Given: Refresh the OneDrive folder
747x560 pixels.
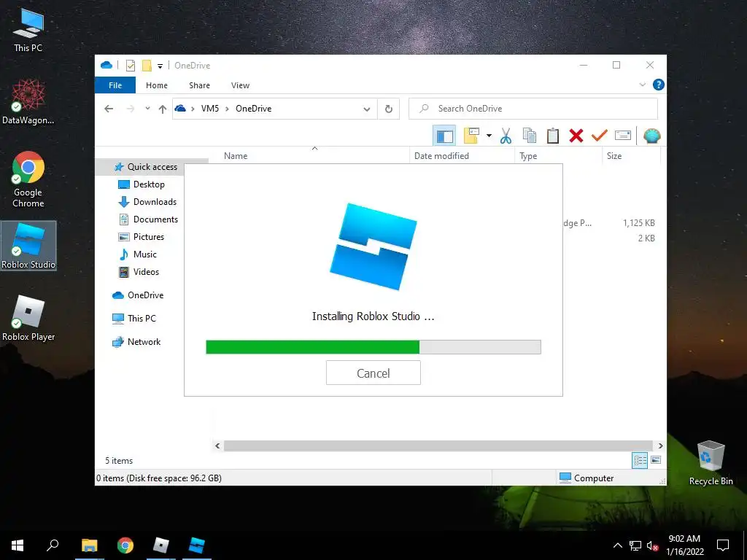Looking at the screenshot, I should (389, 109).
